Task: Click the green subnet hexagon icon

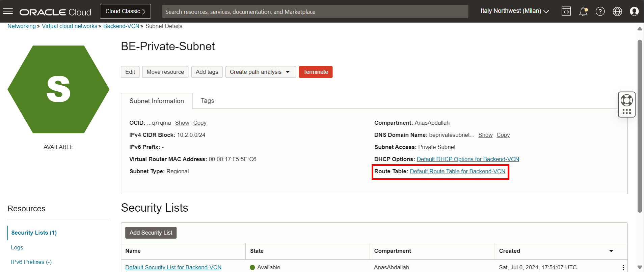Action: 58,89
